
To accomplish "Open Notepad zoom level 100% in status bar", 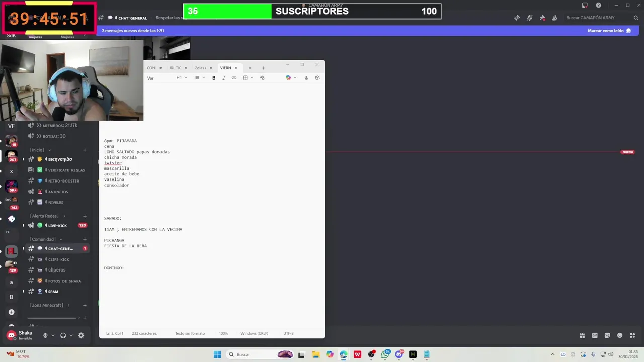I will [223, 333].
